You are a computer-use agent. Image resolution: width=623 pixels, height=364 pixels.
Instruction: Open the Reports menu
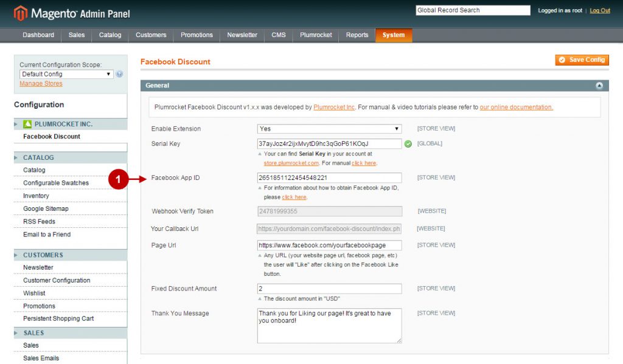click(x=357, y=35)
